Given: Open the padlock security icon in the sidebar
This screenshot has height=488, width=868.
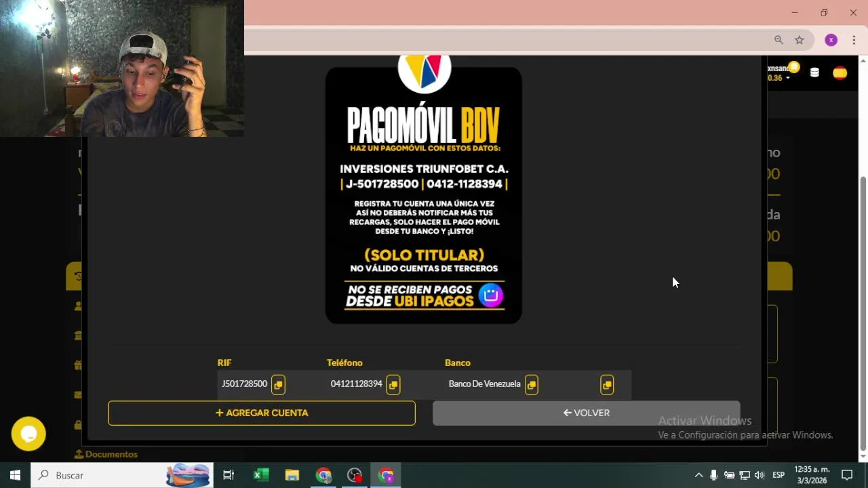Looking at the screenshot, I should pyautogui.click(x=78, y=425).
